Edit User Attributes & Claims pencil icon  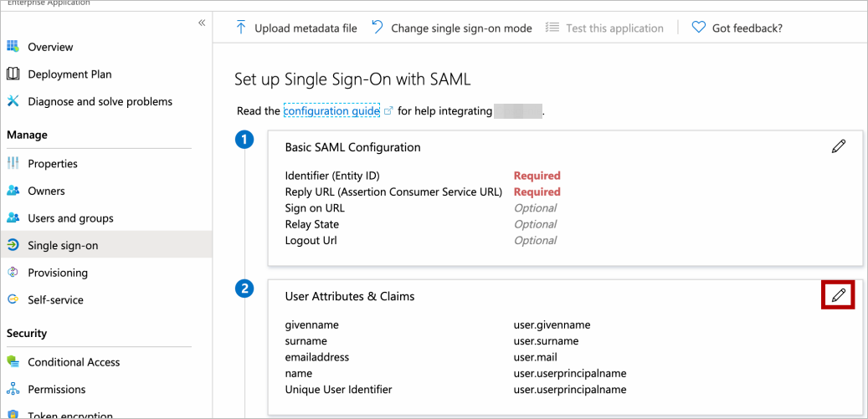(x=839, y=294)
